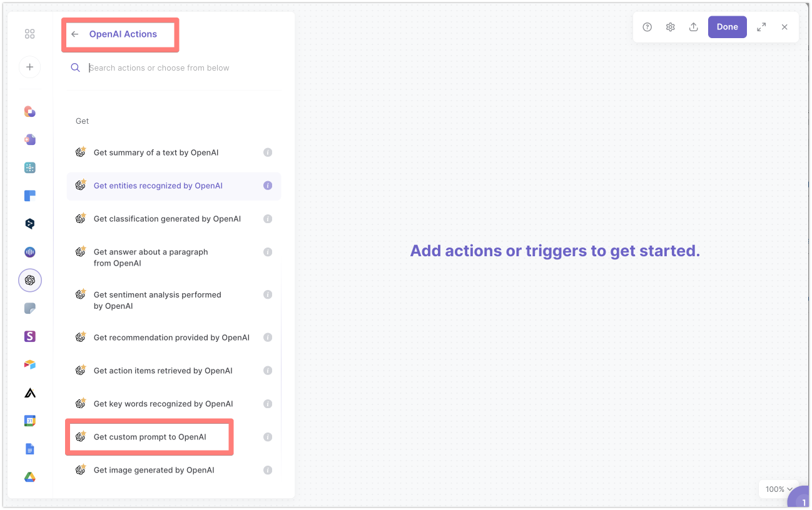Open the Google Docs connector in the sidebar
Viewport: 812px width, 510px height.
(30, 449)
